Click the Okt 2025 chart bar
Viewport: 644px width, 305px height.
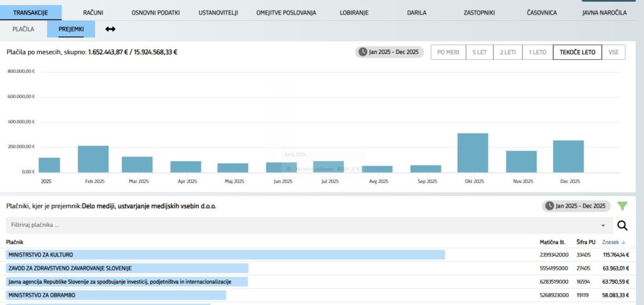(473, 153)
